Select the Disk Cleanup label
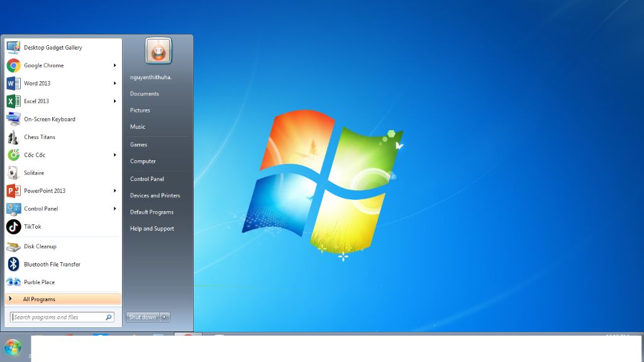Screen dimensions: 644x362 point(40,246)
